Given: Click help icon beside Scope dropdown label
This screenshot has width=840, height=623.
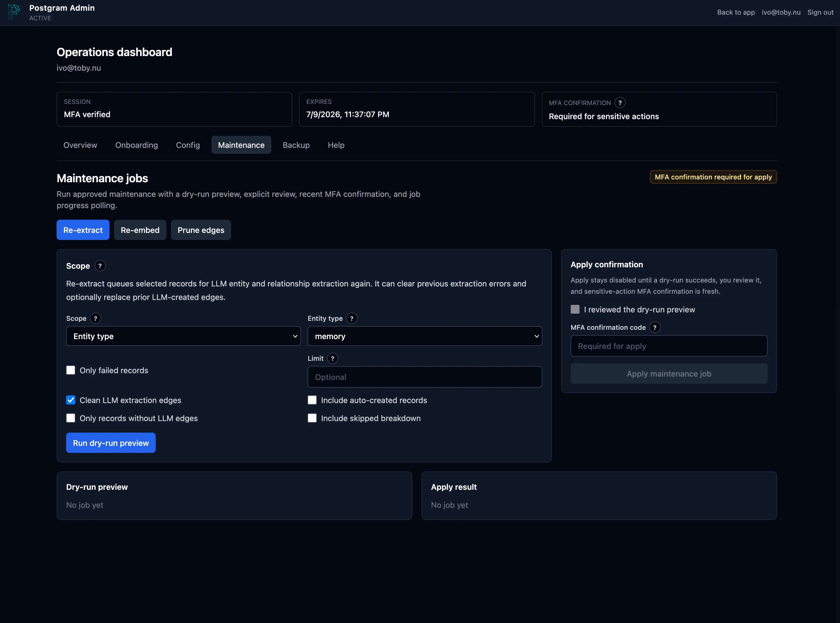Looking at the screenshot, I should [x=95, y=319].
